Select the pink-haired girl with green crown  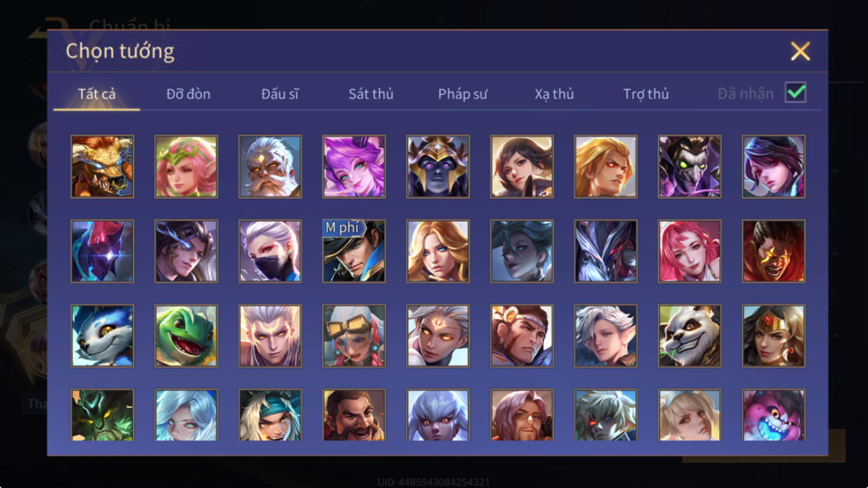point(186,167)
